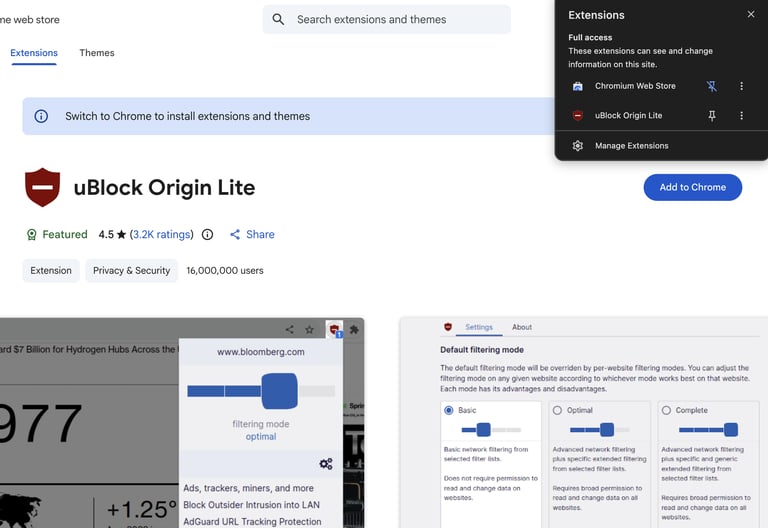Click the shield icon beside Settings tab
The width and height of the screenshot is (768, 528).
(x=448, y=327)
